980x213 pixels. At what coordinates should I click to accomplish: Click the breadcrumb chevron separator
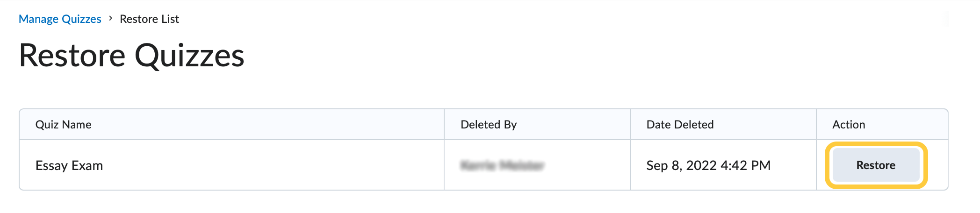[x=111, y=19]
